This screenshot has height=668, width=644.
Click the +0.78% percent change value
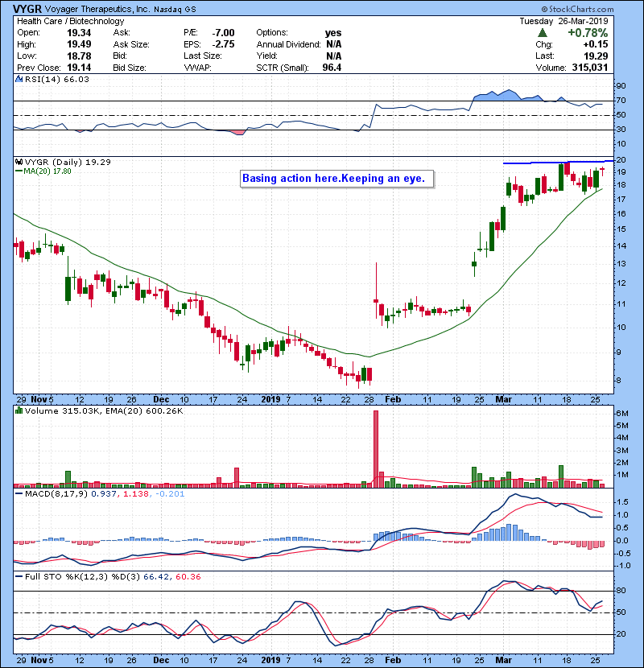tap(588, 32)
